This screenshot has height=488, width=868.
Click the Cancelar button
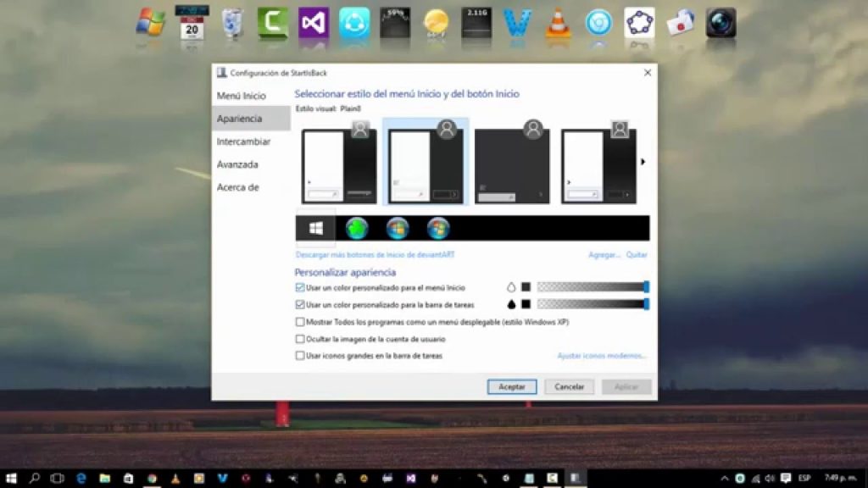tap(569, 386)
